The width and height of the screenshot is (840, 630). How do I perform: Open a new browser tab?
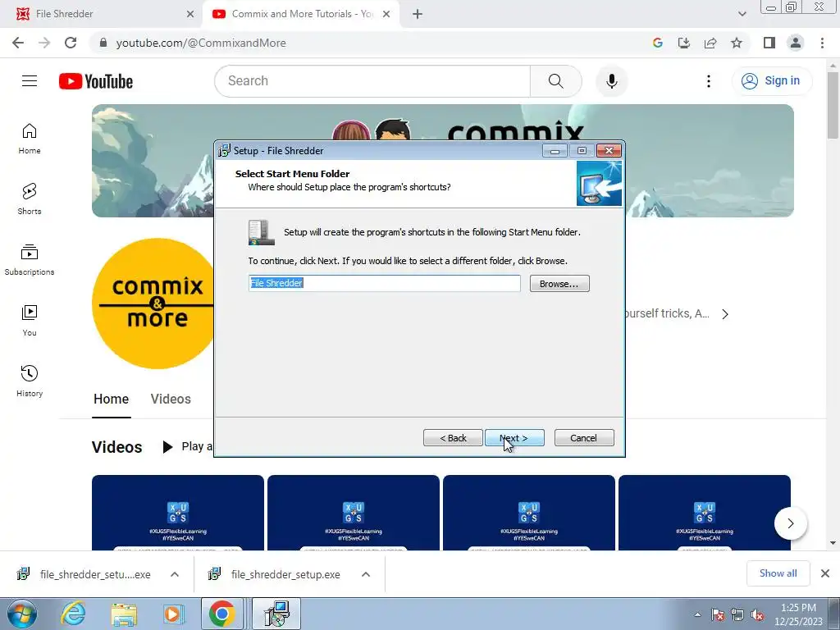(x=418, y=14)
